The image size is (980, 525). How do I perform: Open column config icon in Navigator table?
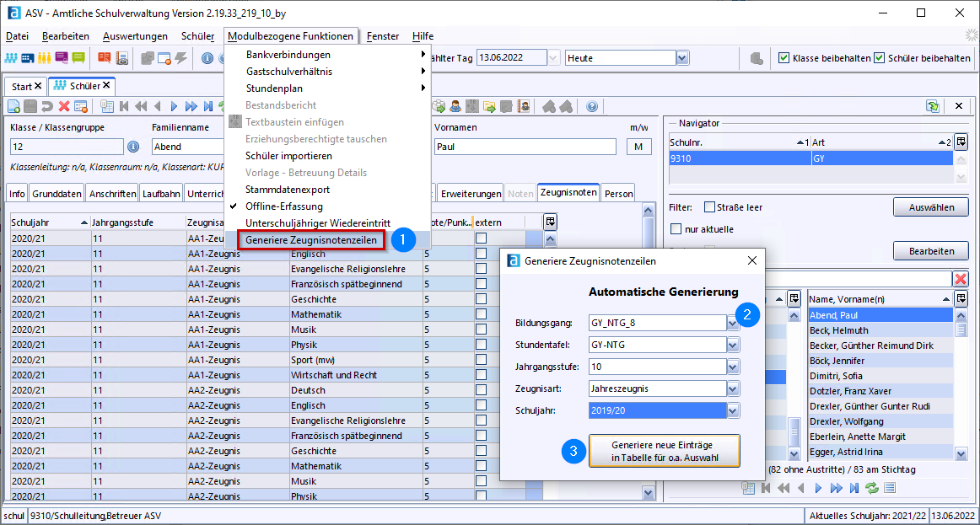[x=961, y=142]
